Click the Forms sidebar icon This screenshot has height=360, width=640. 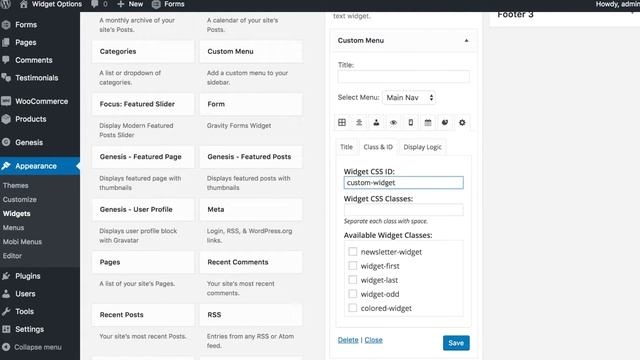click(x=6, y=24)
